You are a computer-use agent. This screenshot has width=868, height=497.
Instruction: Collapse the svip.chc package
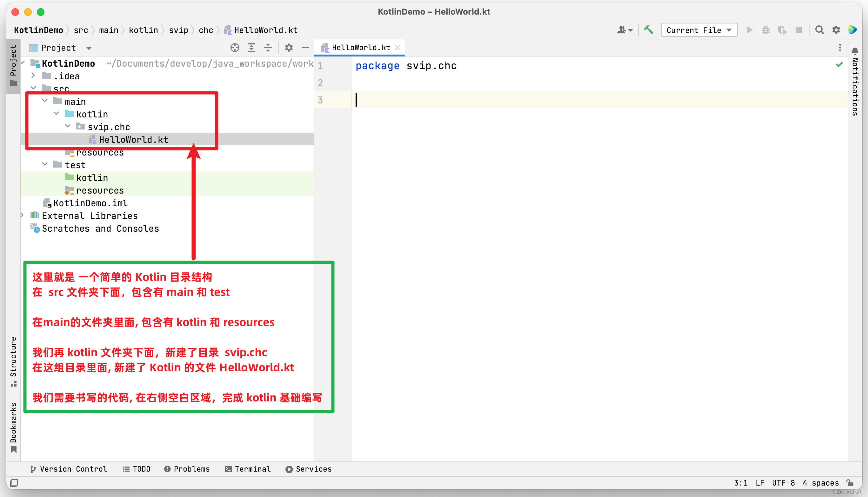tap(68, 126)
